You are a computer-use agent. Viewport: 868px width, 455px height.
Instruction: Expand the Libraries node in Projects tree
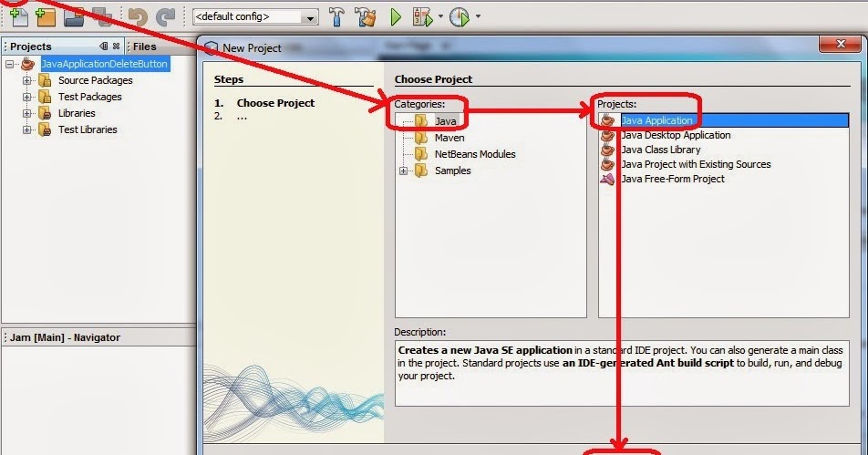[x=26, y=113]
